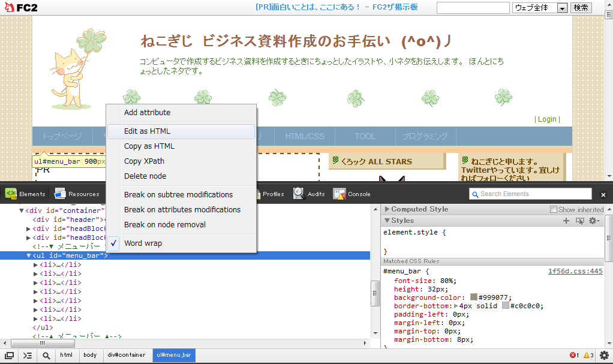This screenshot has width=613, height=364.
Task: Show the console drawer from the status bar
Action: (x=28, y=356)
